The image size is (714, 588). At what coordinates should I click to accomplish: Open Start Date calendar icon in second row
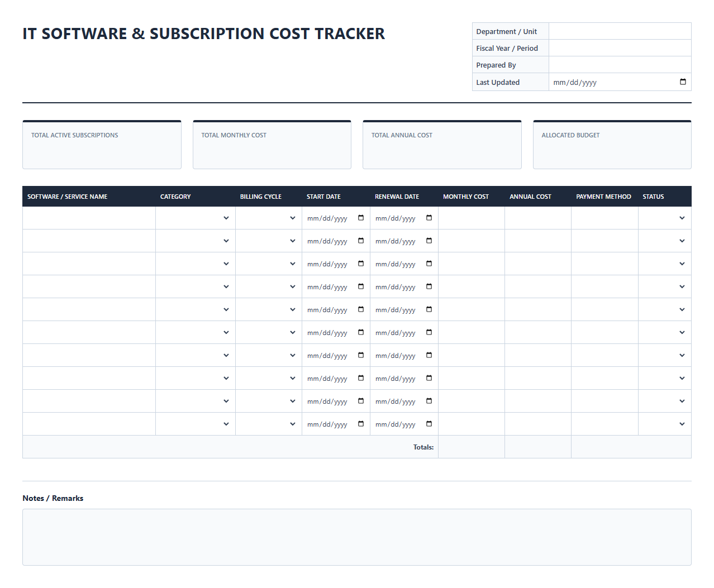(x=361, y=241)
